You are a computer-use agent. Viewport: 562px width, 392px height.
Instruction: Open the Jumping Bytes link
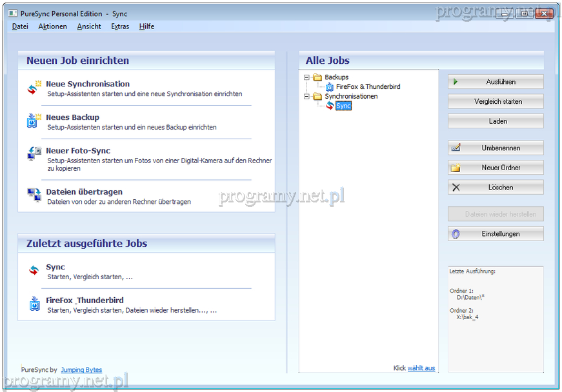pyautogui.click(x=81, y=370)
